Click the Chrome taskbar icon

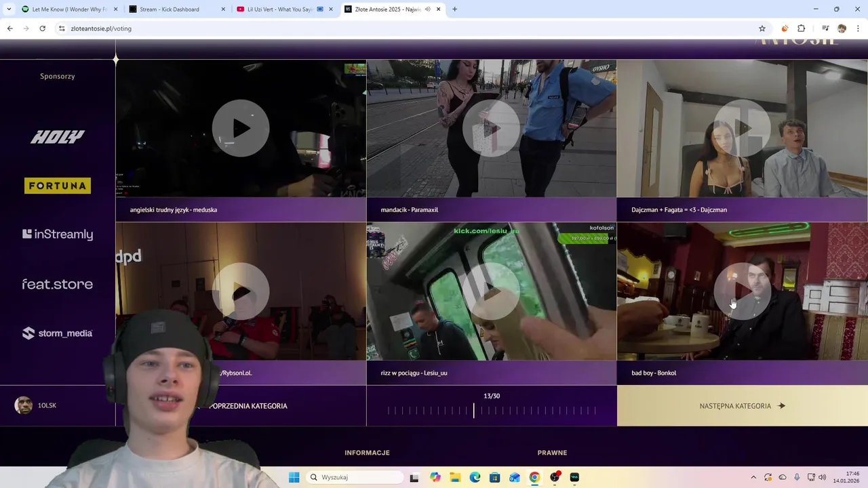pyautogui.click(x=534, y=477)
